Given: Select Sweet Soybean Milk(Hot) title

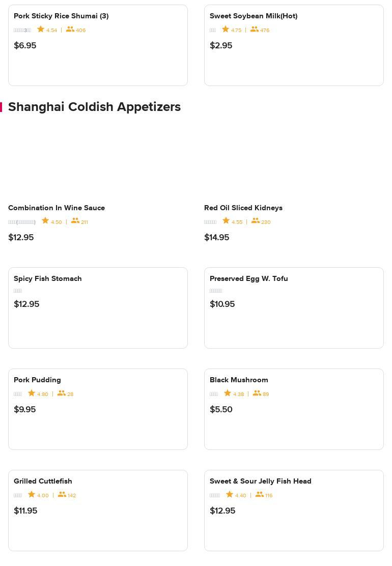Looking at the screenshot, I should pyautogui.click(x=254, y=16).
